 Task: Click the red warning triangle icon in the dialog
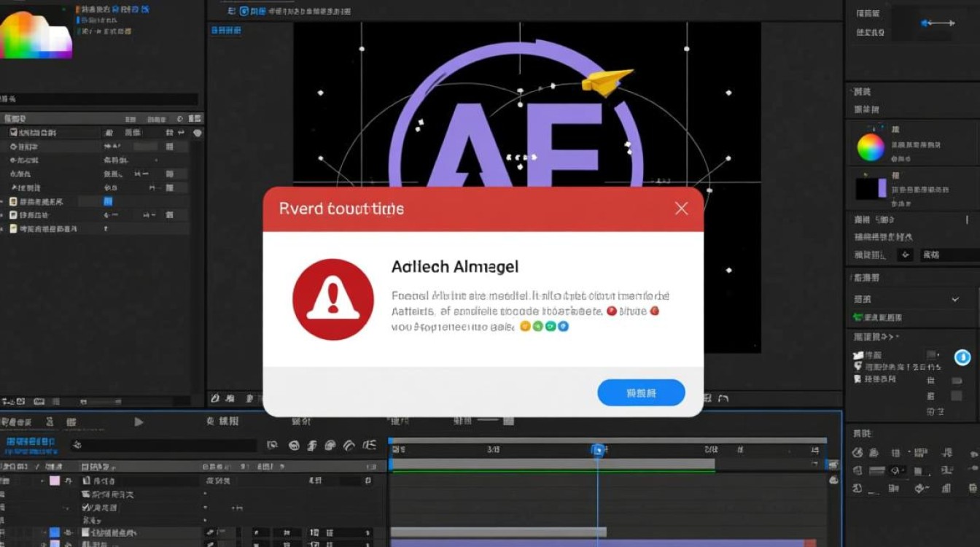click(333, 299)
